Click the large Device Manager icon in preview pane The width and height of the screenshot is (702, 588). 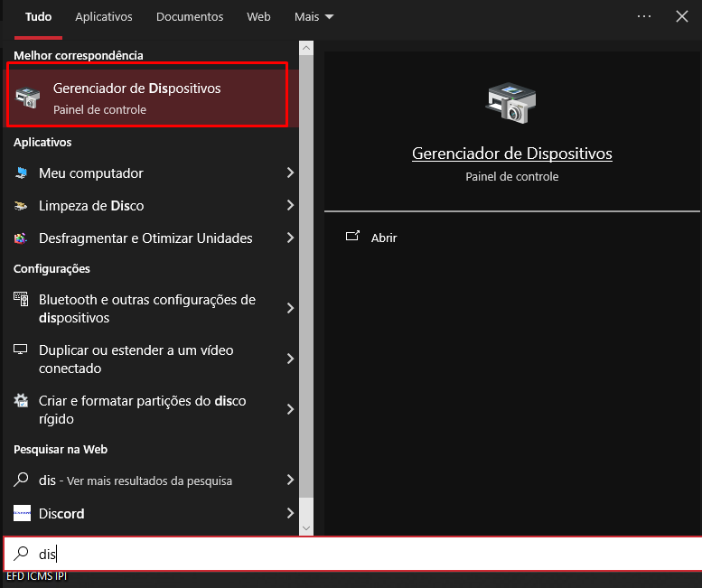pos(510,102)
